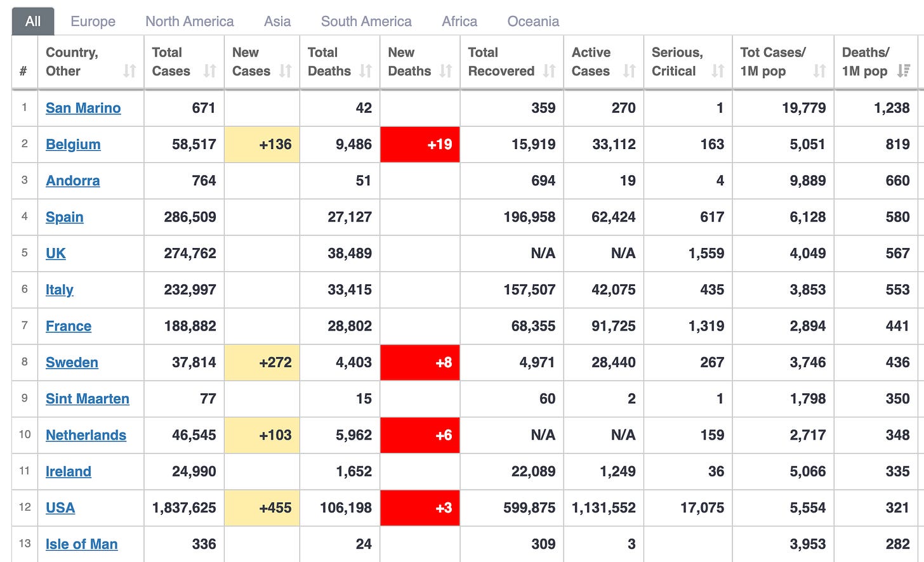The image size is (924, 562).
Task: Select Italy total cases value 232,997
Action: tap(190, 290)
